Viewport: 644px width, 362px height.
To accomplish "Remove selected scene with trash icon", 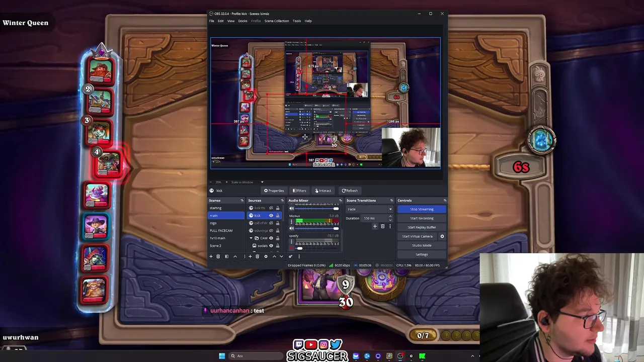I will pos(218,256).
